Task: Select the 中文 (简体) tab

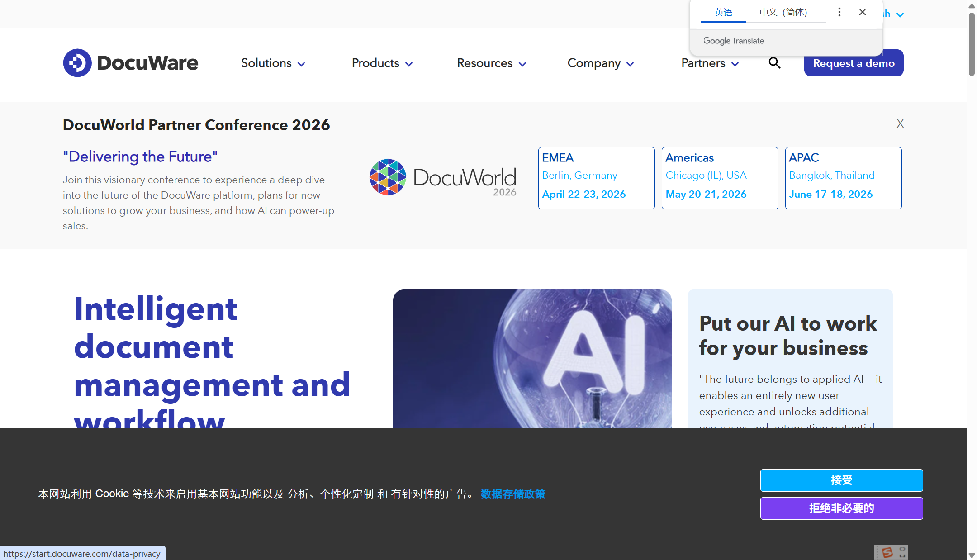Action: tap(783, 13)
